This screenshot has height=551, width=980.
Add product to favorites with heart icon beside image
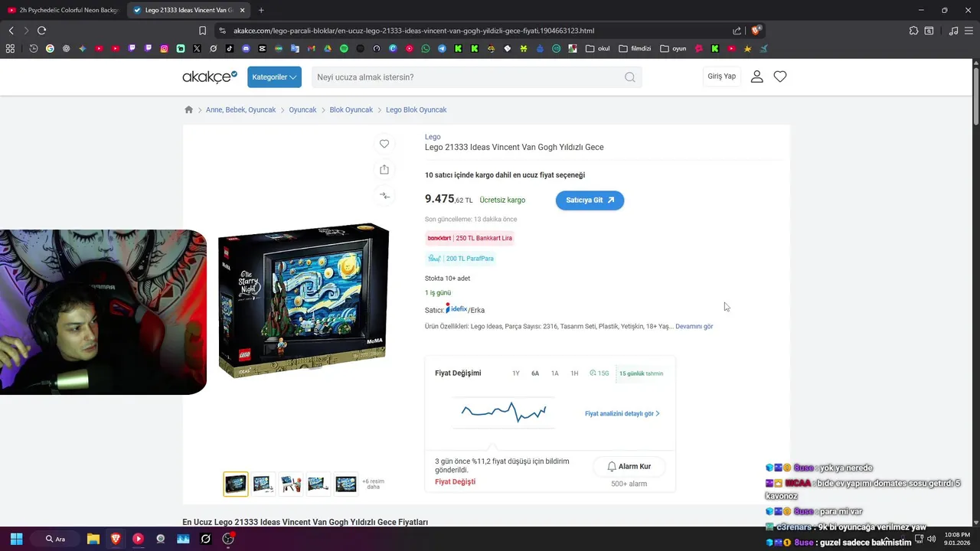click(384, 144)
